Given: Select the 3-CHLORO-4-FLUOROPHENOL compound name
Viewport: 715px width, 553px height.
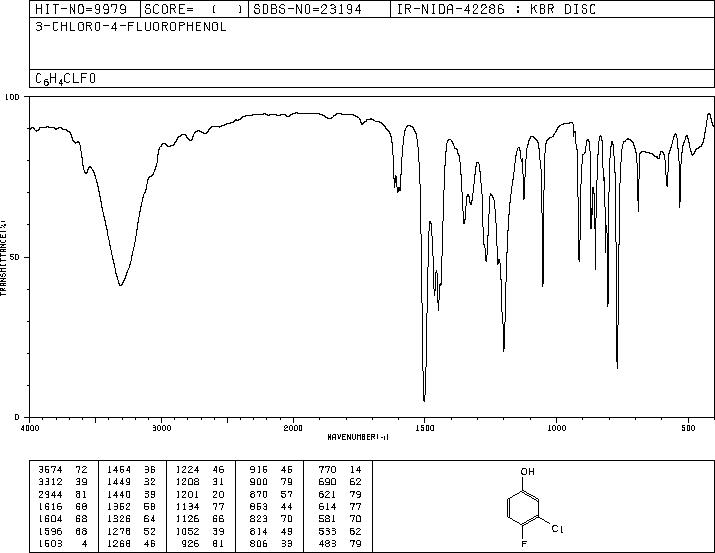Looking at the screenshot, I should tap(131, 27).
